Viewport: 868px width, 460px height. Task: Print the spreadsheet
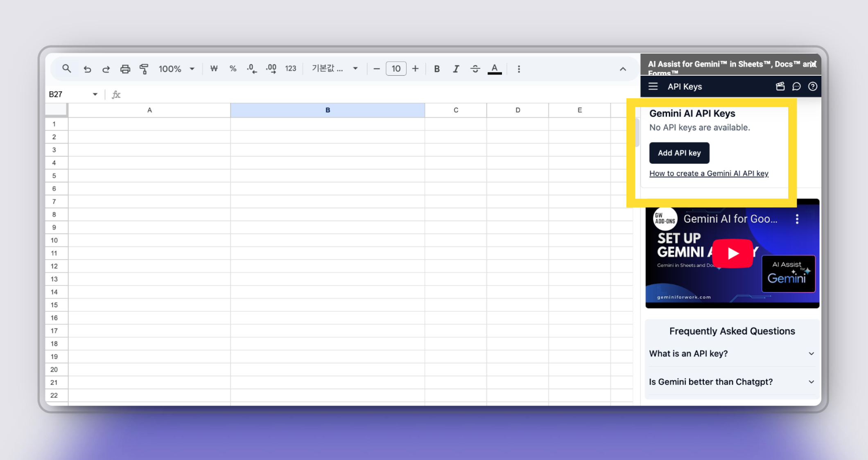point(125,69)
